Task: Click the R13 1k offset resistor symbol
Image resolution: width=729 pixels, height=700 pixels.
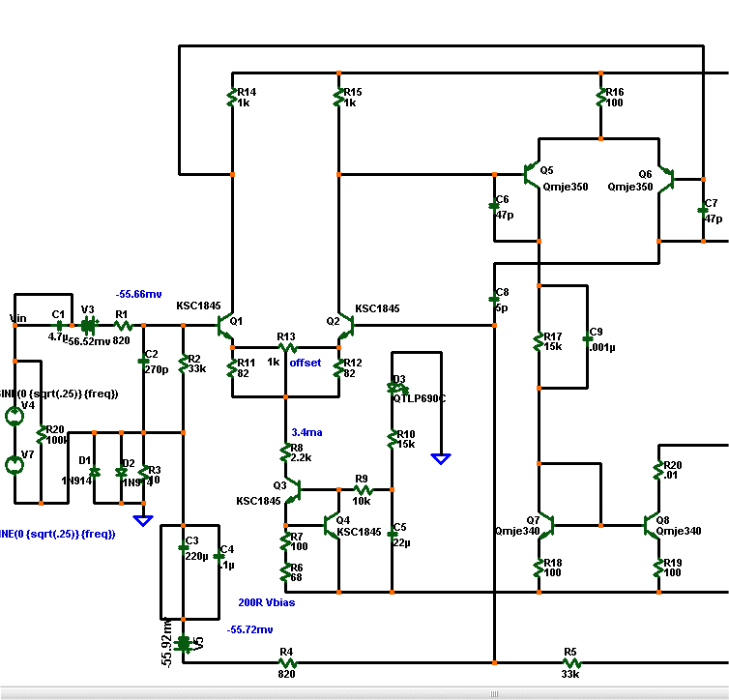Action: pyautogui.click(x=286, y=347)
